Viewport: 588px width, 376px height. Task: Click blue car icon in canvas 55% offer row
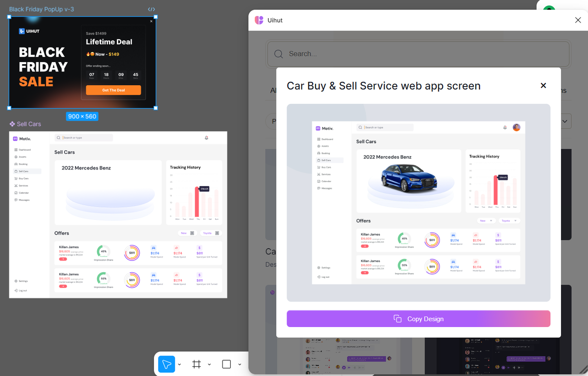pos(153,275)
